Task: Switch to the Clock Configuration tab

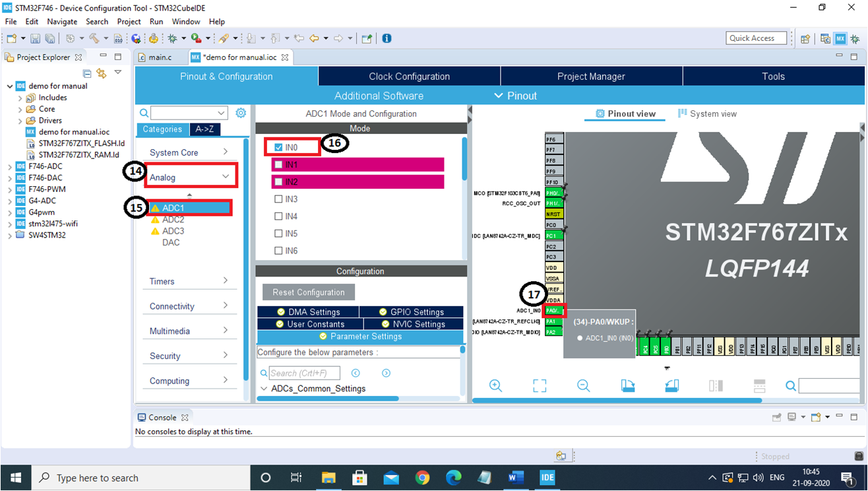Action: click(x=408, y=76)
